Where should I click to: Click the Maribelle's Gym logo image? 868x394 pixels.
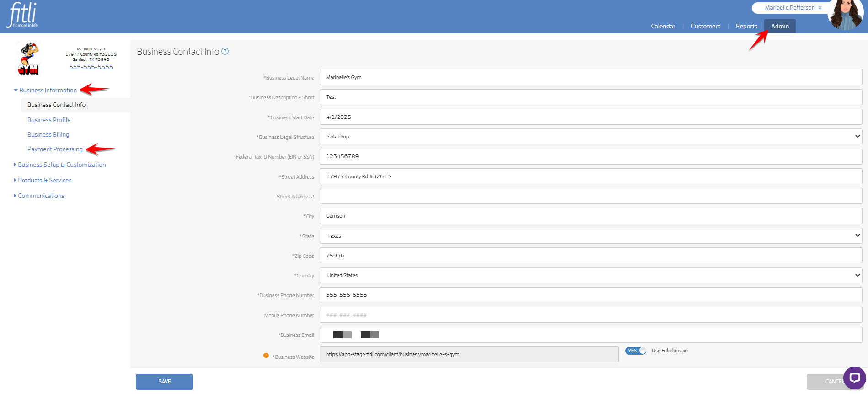pyautogui.click(x=28, y=58)
